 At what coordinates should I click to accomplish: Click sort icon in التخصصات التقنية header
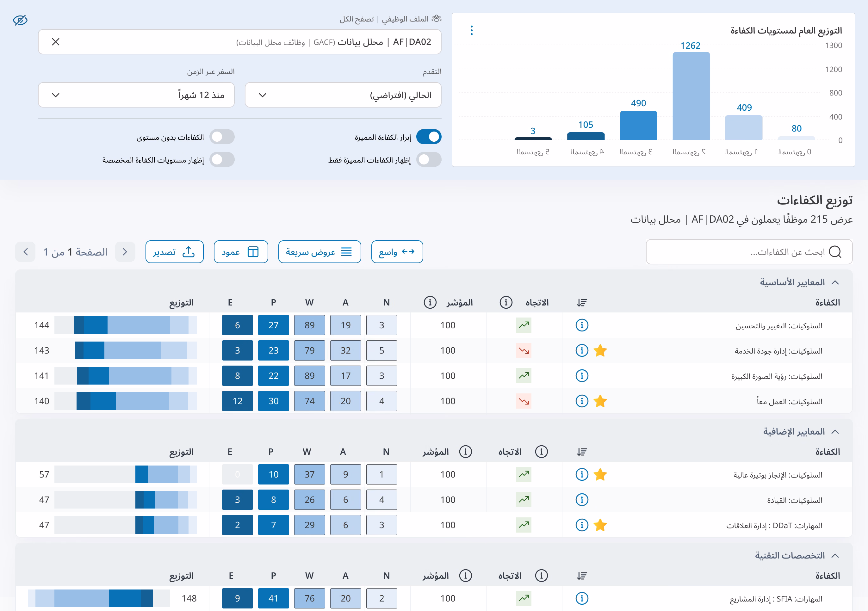[582, 576]
